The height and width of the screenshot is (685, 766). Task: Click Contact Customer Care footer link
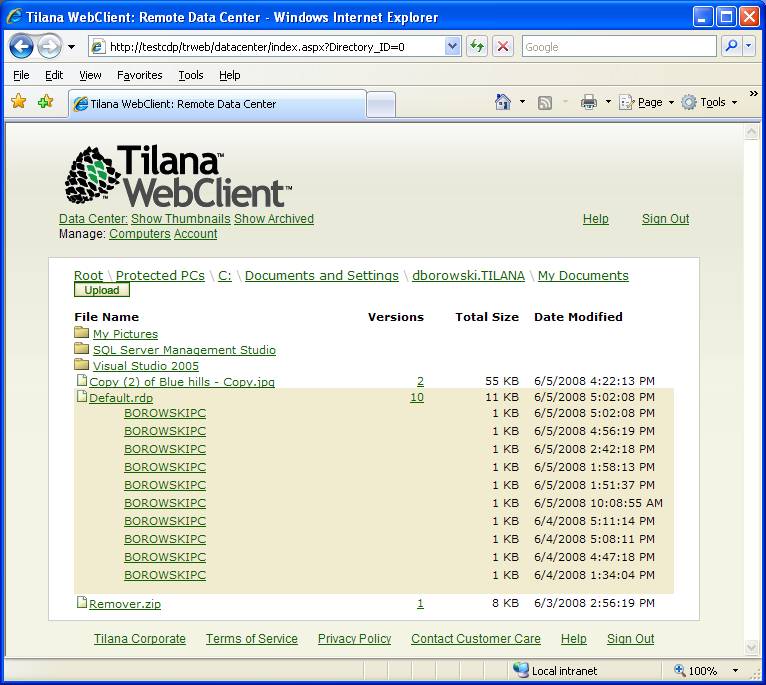click(x=476, y=639)
